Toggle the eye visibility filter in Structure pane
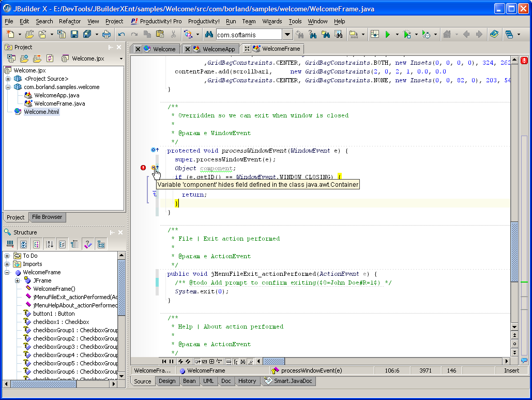532x400 pixels. tap(23, 244)
